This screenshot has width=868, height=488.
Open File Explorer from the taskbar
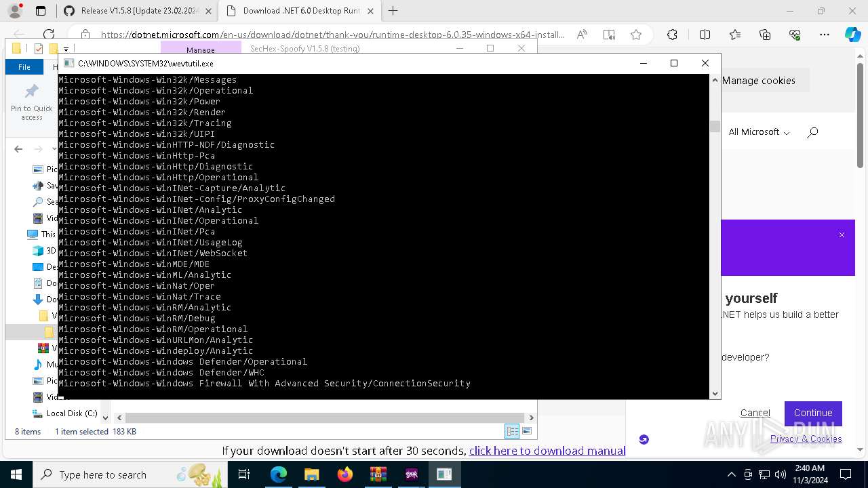tap(311, 474)
